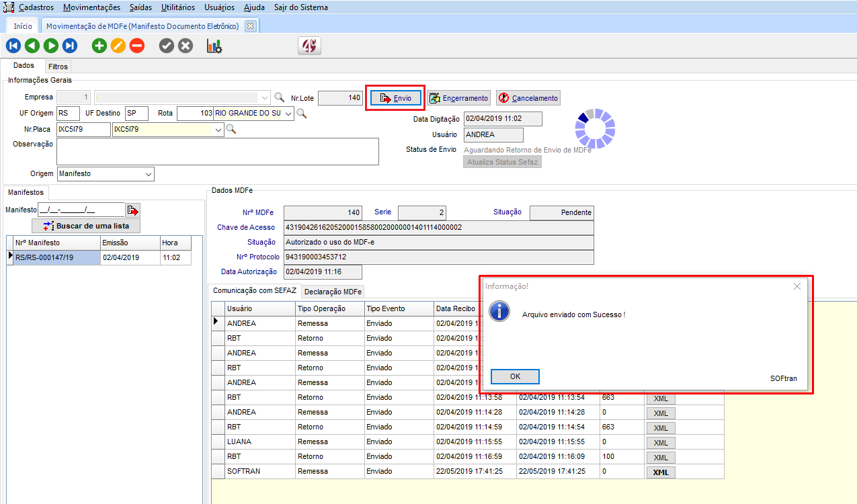Open the Movimentações menu
This screenshot has height=504, width=857.
click(92, 7)
